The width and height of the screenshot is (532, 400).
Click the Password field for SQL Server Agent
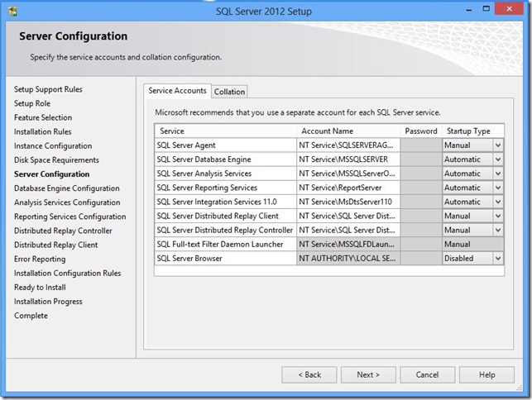(x=421, y=145)
